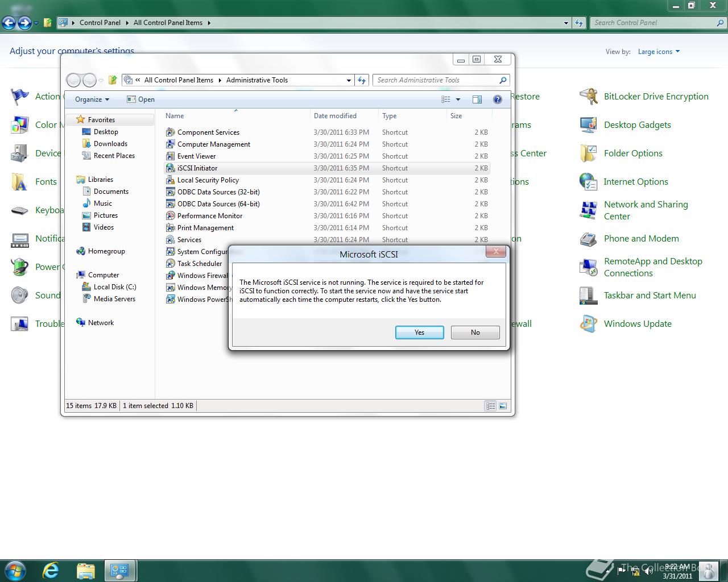Launch Internet Explorer from the taskbar
Image resolution: width=728 pixels, height=582 pixels.
(51, 570)
